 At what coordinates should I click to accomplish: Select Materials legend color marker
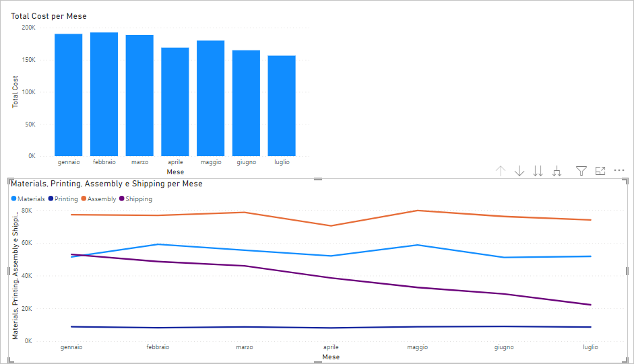[13, 198]
